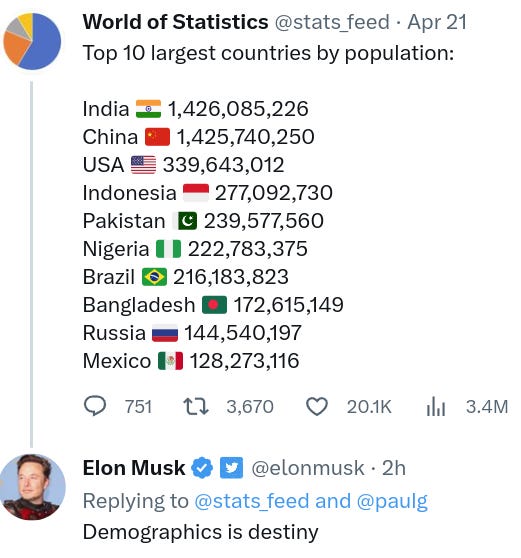Image resolution: width=521 pixels, height=558 pixels.
Task: Click @paulg in the Replying to line
Action: click(x=392, y=502)
